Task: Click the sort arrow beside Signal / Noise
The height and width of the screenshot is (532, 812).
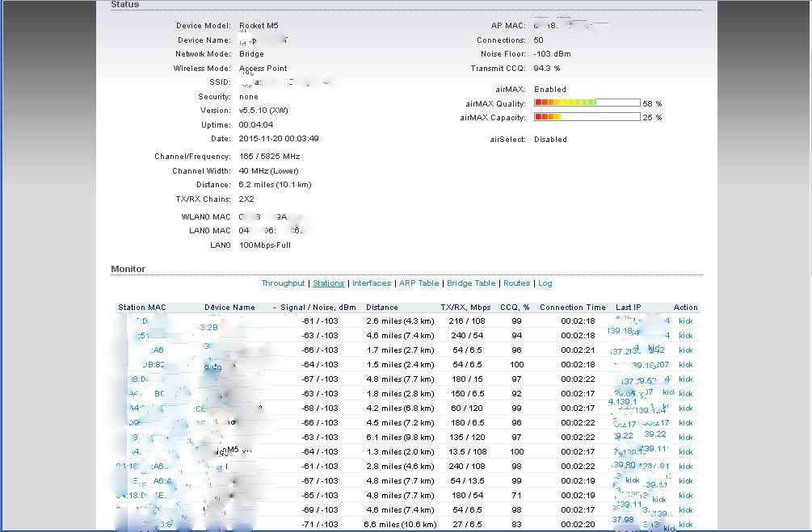Action: click(275, 308)
